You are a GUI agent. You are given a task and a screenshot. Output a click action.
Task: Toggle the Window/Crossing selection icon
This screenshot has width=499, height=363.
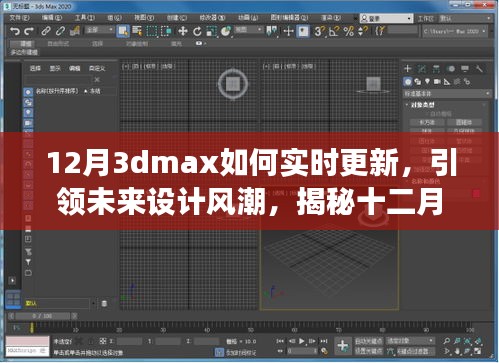pyautogui.click(x=166, y=31)
